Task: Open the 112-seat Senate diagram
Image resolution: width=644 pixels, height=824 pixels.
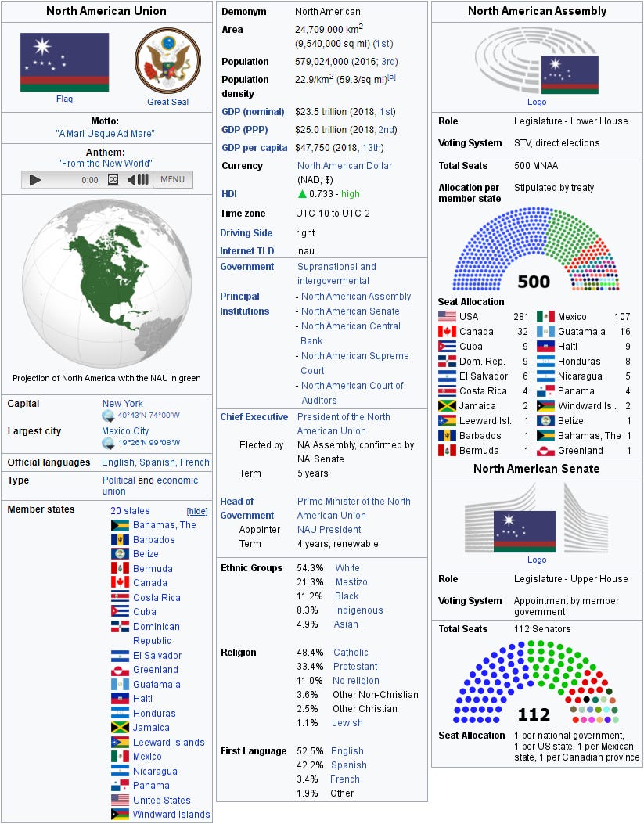Action: pyautogui.click(x=536, y=682)
